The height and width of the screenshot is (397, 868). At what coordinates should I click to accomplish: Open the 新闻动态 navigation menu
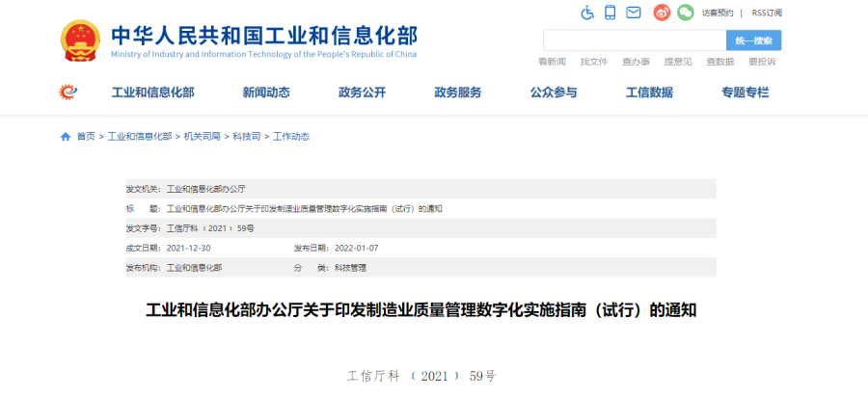pos(266,93)
